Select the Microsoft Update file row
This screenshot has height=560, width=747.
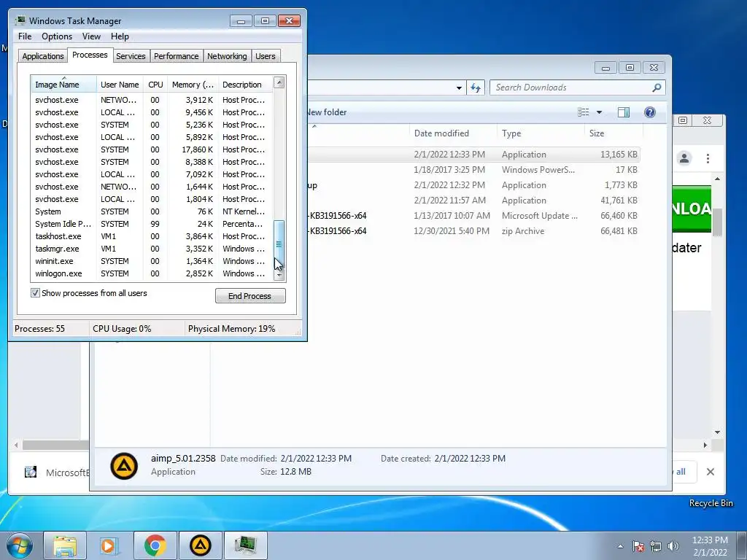point(473,216)
